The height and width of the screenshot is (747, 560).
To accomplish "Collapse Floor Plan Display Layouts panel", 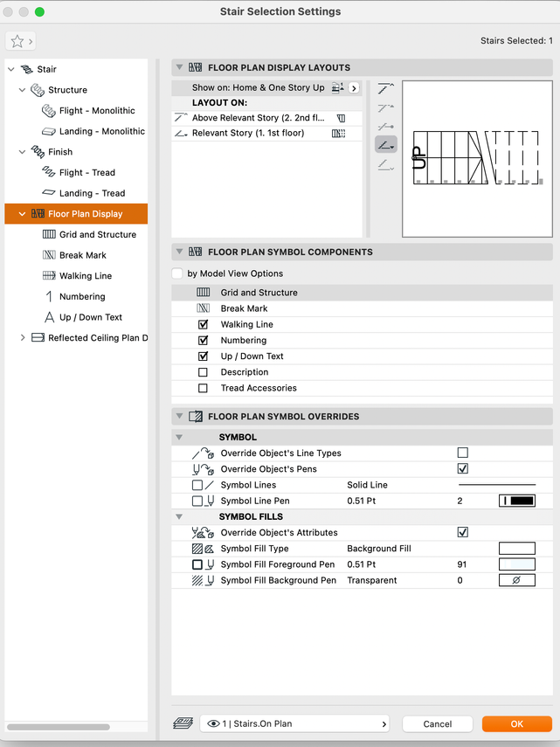I will 179,67.
